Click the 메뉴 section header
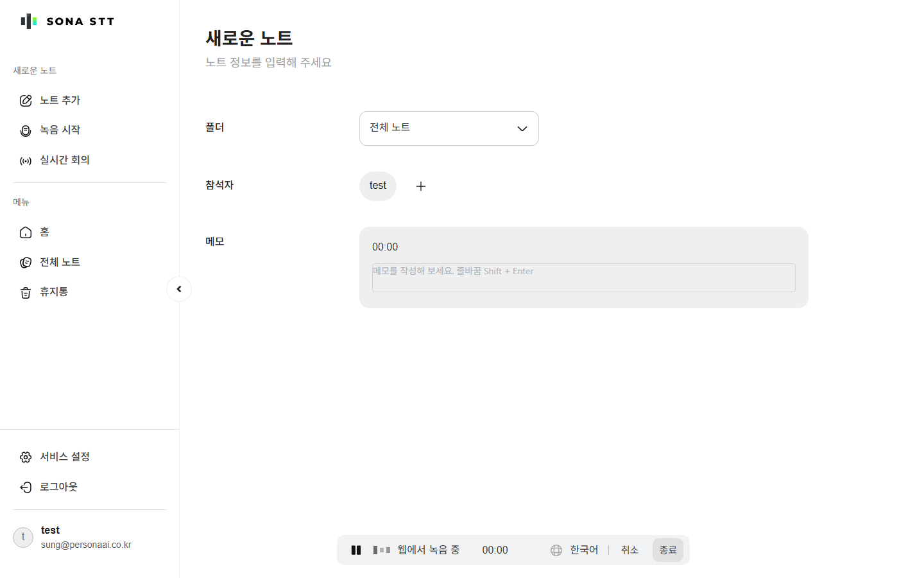 point(21,202)
